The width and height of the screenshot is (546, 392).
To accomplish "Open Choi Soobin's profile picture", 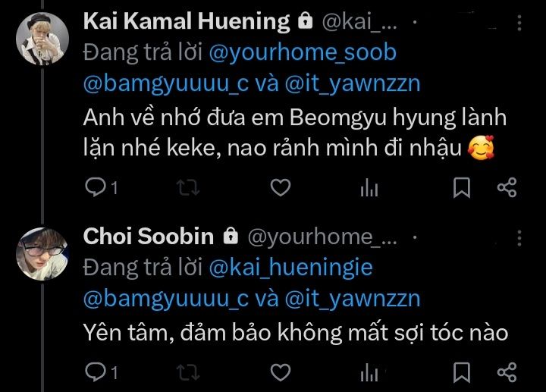I will tap(42, 254).
